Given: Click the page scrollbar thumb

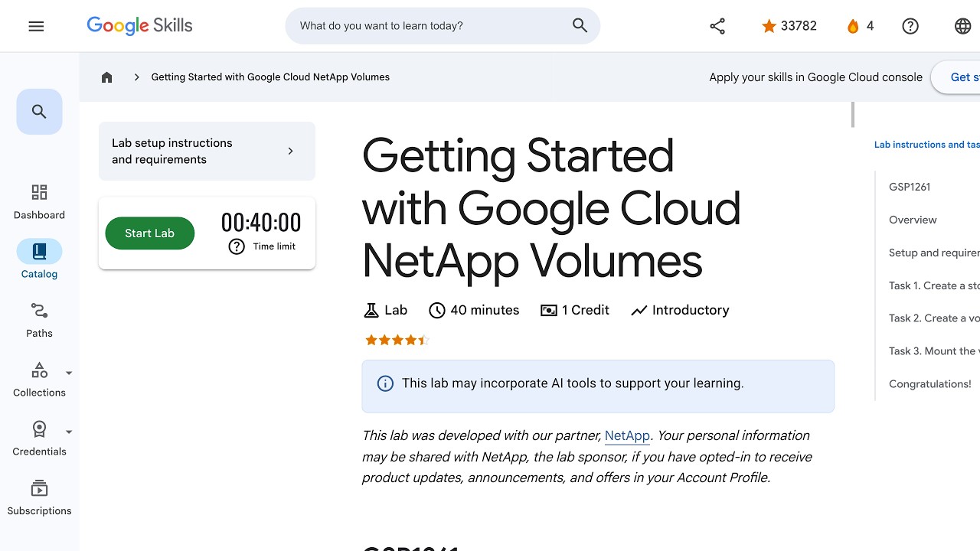Looking at the screenshot, I should pyautogui.click(x=852, y=115).
